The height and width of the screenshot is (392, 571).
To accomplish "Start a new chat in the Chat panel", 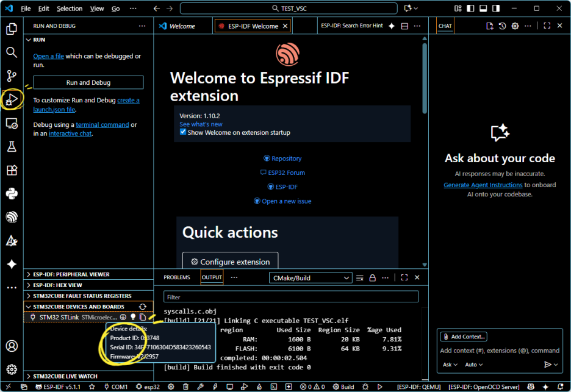I will [x=489, y=26].
